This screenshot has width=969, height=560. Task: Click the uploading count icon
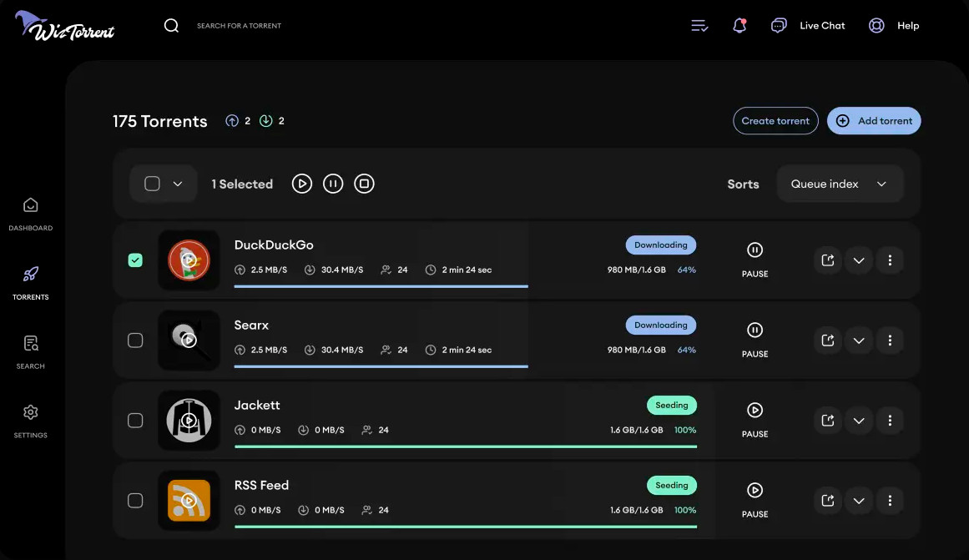[x=232, y=120]
